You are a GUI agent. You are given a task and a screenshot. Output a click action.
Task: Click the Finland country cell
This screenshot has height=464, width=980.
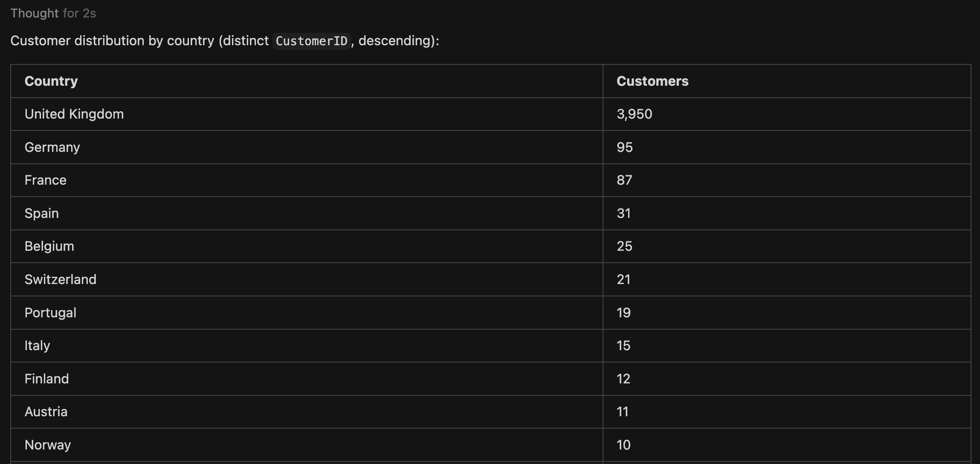click(46, 379)
